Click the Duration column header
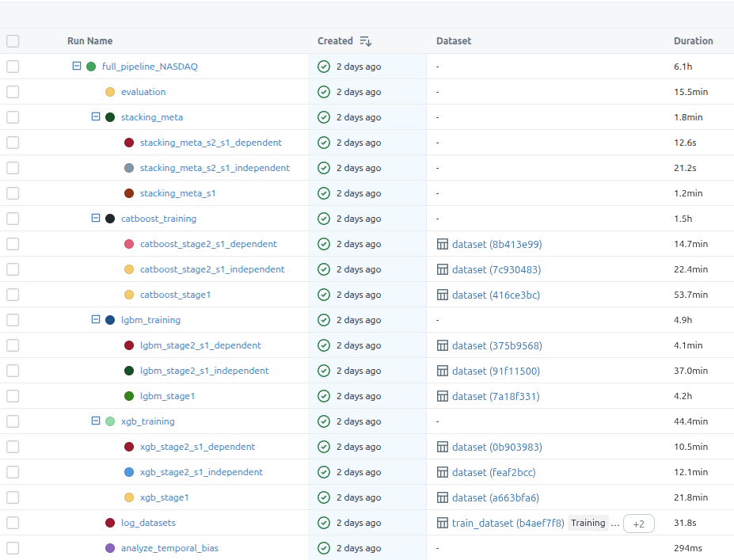The height and width of the screenshot is (560, 734). (x=693, y=41)
